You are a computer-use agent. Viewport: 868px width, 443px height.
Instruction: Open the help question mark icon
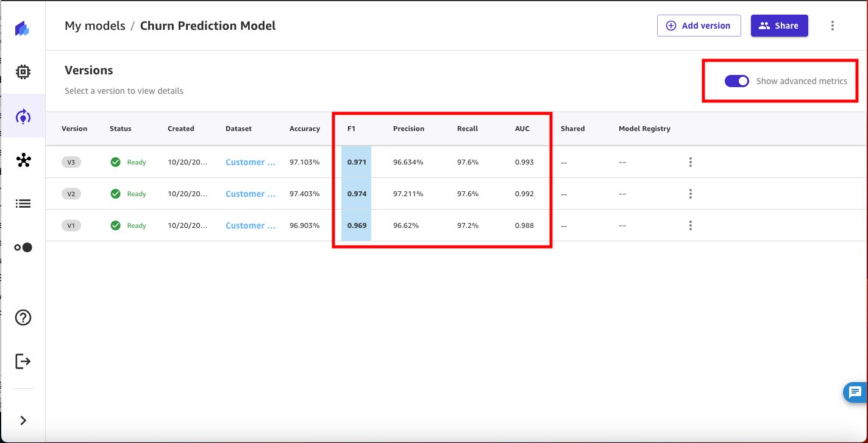[x=23, y=317]
